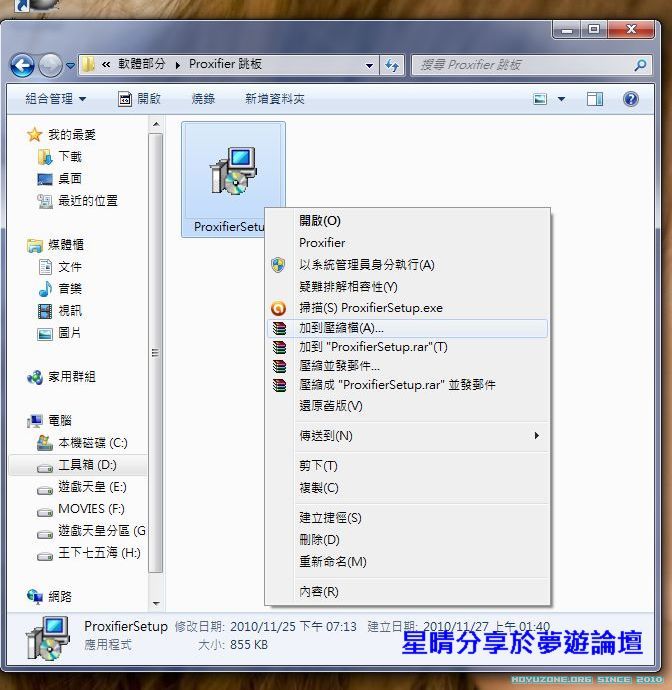This screenshot has height=690, width=672.
Task: Expand the 傳送到(N) submenu
Action: pos(408,436)
